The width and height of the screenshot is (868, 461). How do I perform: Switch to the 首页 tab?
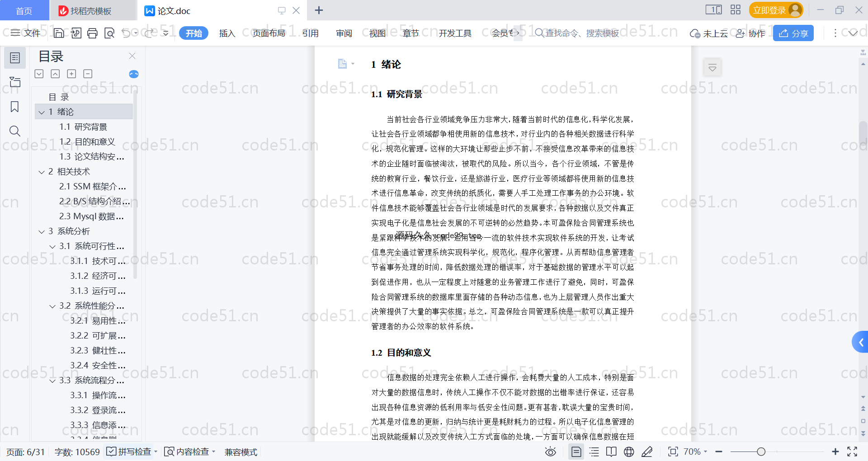click(x=24, y=10)
